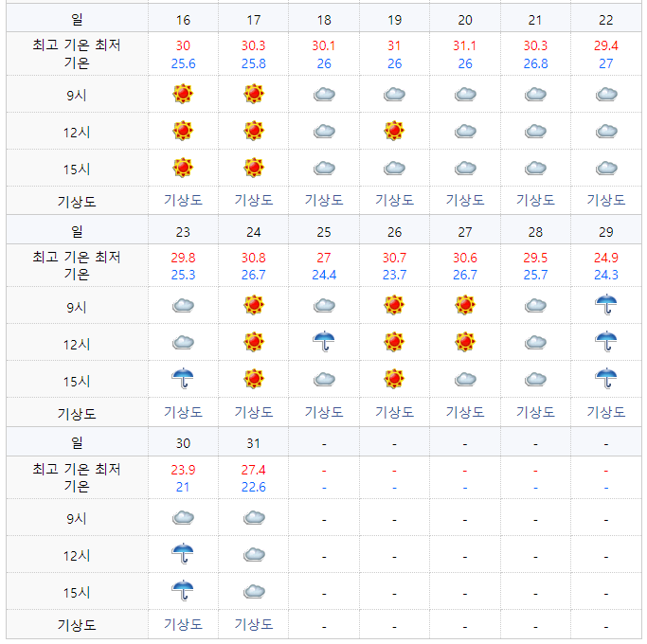Select the date header cell 17
The height and width of the screenshot is (644, 647).
point(253,20)
